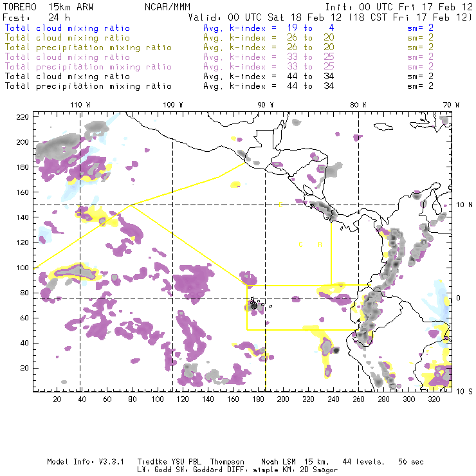Select the yellow "E" marker near 10 N
The width and height of the screenshot is (476, 476).
point(281,205)
